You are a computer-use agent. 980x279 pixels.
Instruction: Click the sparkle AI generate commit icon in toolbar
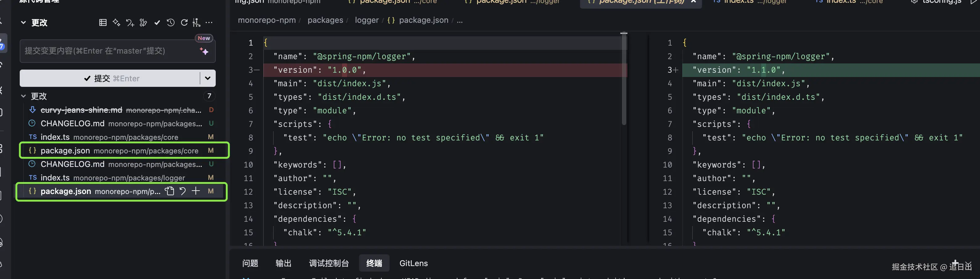click(116, 23)
